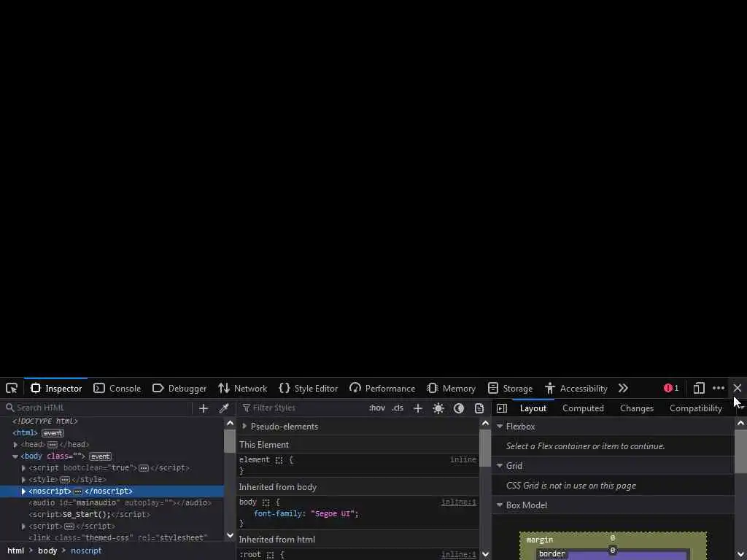
Task: Expand the script node below SO_Start
Action: [23, 526]
